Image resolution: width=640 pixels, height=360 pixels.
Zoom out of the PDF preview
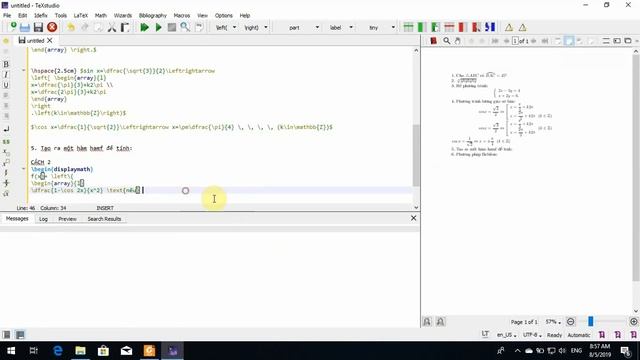click(x=571, y=322)
